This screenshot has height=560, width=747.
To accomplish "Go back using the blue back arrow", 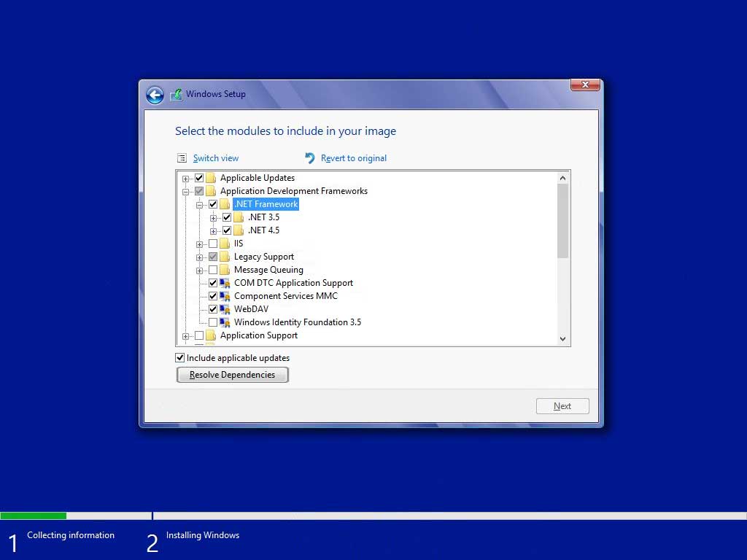I will (x=155, y=96).
